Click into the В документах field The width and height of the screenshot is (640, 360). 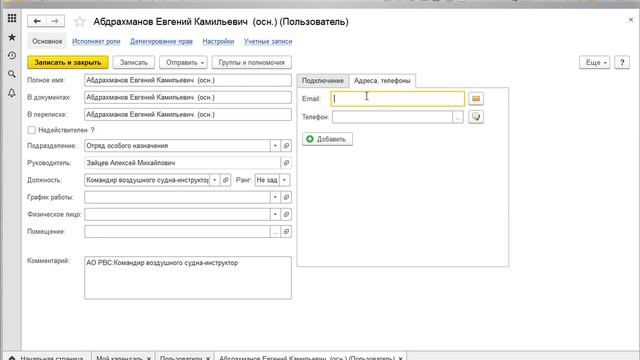pyautogui.click(x=188, y=98)
